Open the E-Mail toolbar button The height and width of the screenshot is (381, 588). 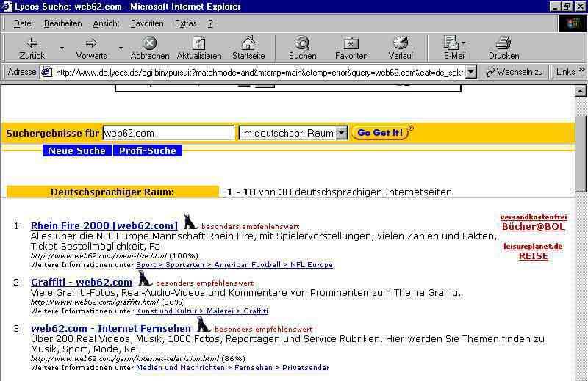pyautogui.click(x=454, y=48)
